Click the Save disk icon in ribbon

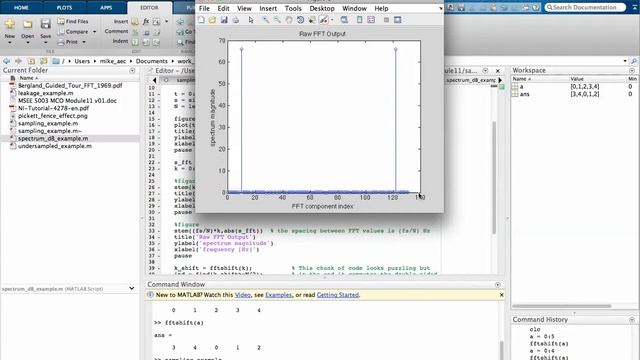pos(45,24)
